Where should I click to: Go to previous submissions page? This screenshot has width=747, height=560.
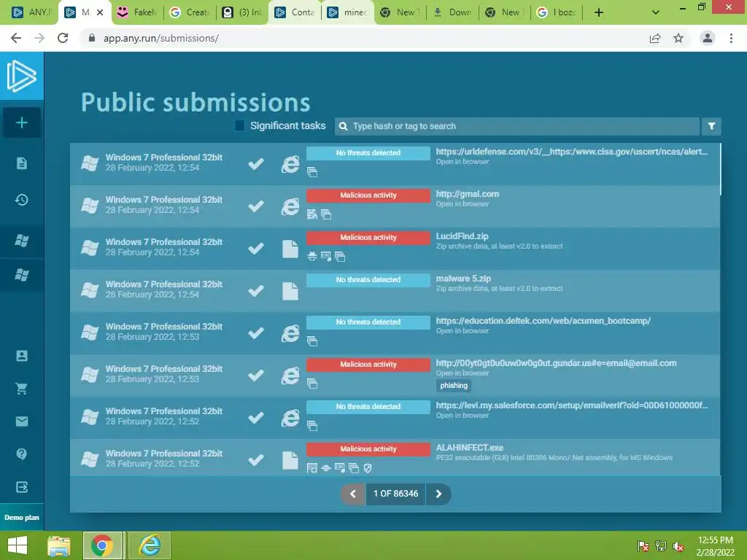[x=353, y=494]
